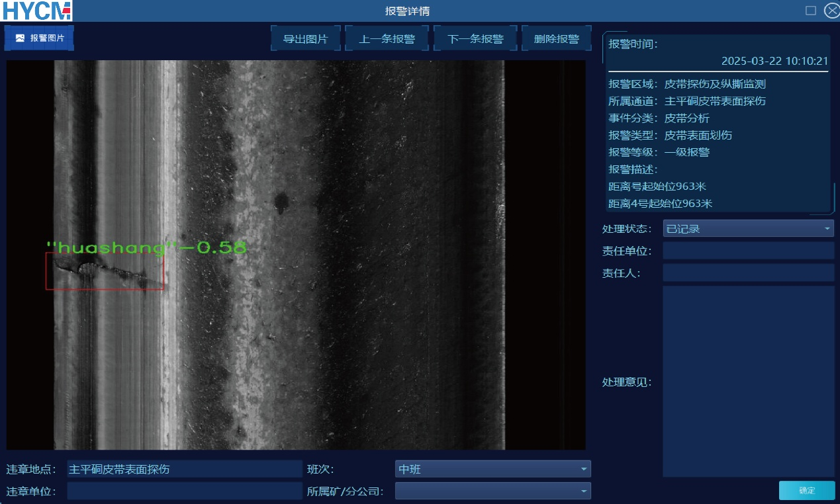Click the text 距离4号起始位963米

(x=660, y=204)
